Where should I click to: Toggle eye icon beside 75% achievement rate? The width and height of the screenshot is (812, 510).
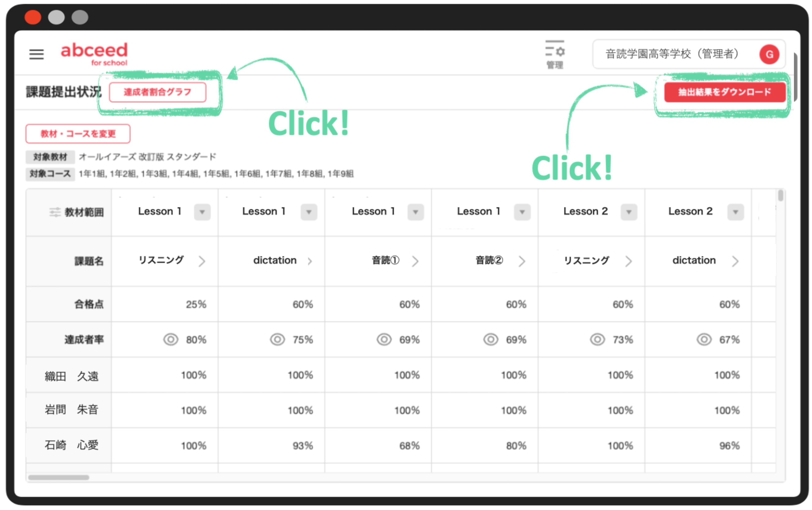click(277, 339)
